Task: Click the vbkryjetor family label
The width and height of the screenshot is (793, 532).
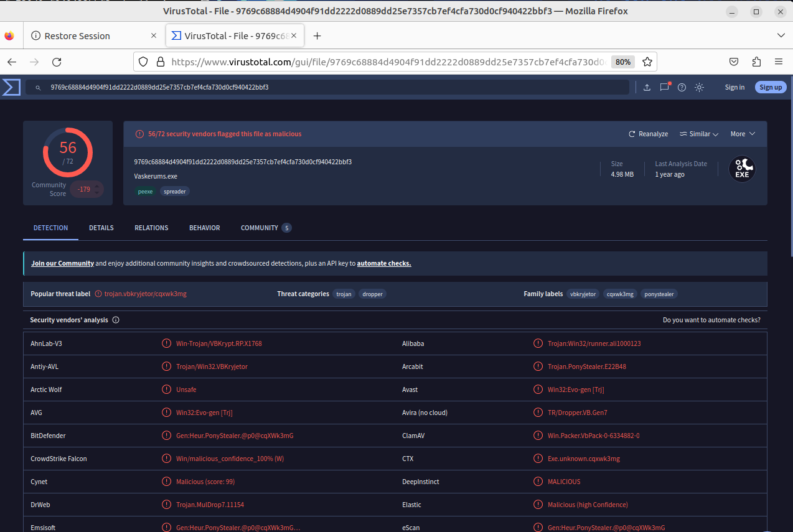Action: tap(583, 294)
